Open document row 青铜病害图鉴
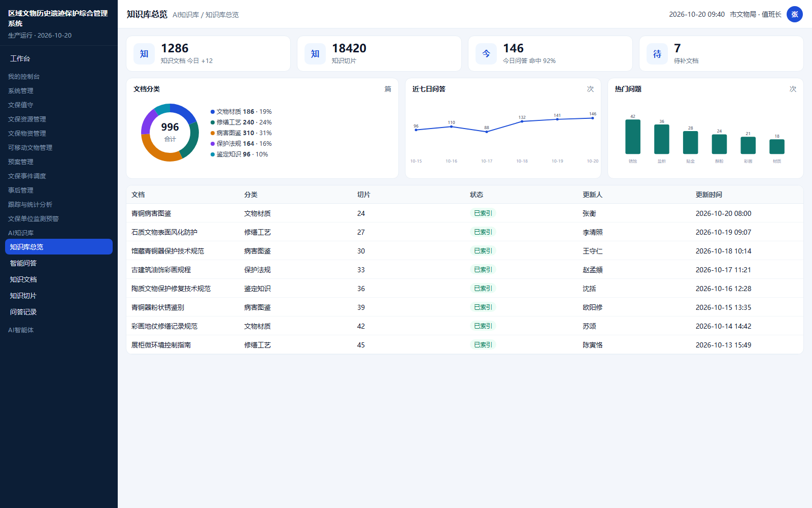The image size is (812, 508). 465,213
